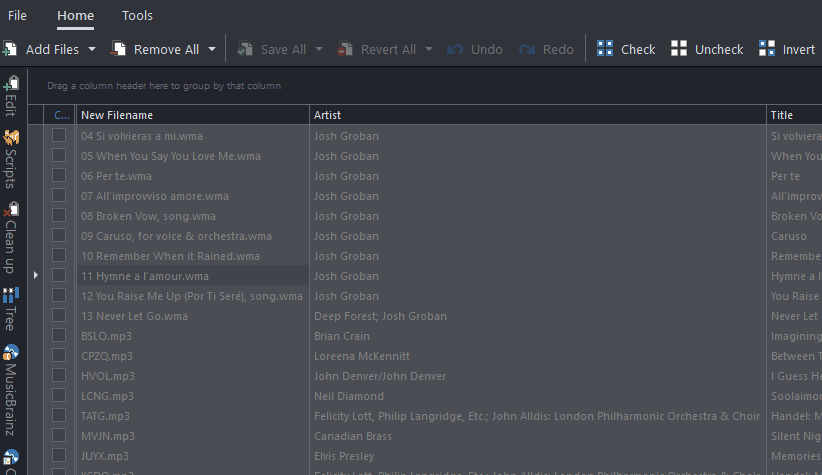Open the Edit sidebar panel icon
The height and width of the screenshot is (475, 822).
tap(11, 84)
